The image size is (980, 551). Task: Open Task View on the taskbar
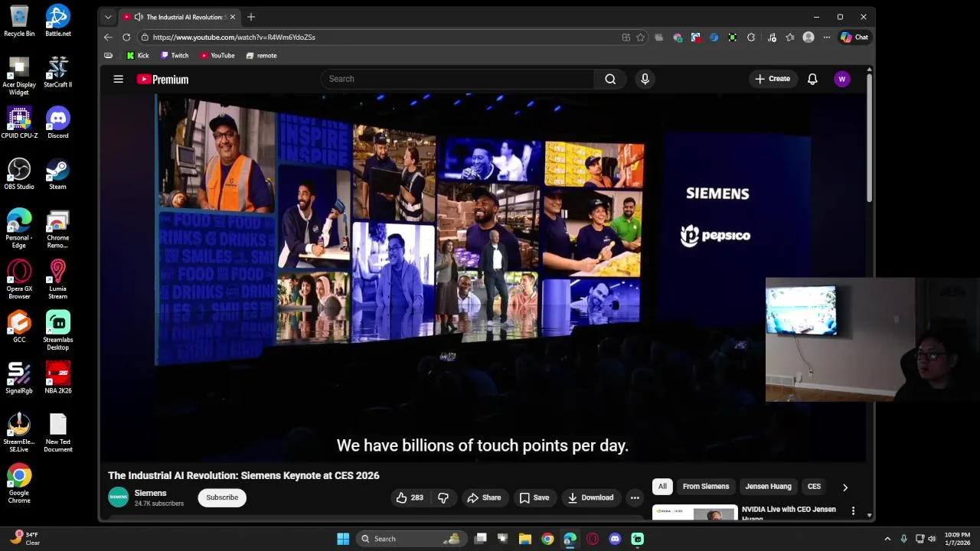coord(481,539)
